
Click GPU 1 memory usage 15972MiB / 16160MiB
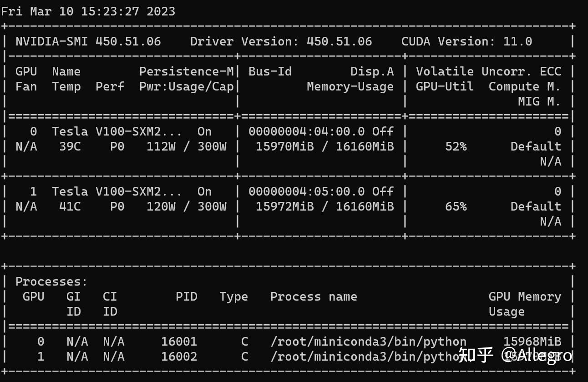(x=324, y=206)
